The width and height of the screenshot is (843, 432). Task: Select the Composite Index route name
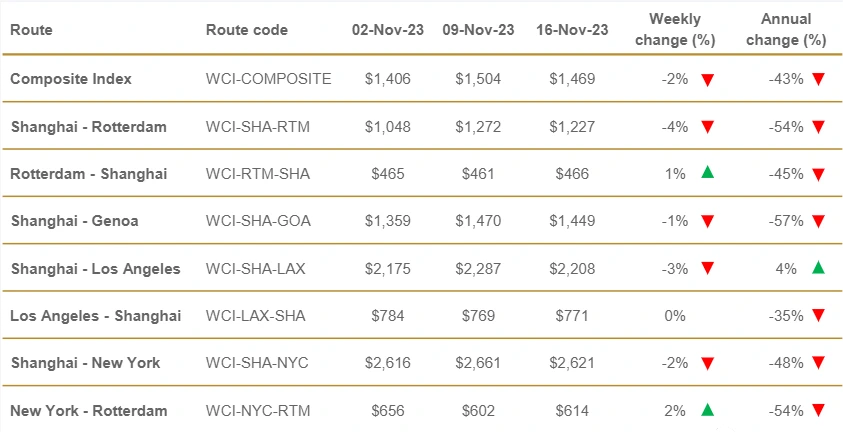pyautogui.click(x=71, y=79)
